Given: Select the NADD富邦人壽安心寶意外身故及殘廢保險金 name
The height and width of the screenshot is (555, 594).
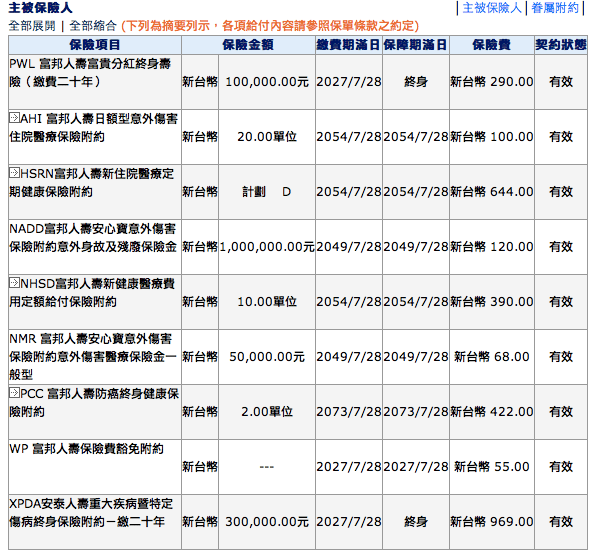Looking at the screenshot, I should tap(93, 238).
